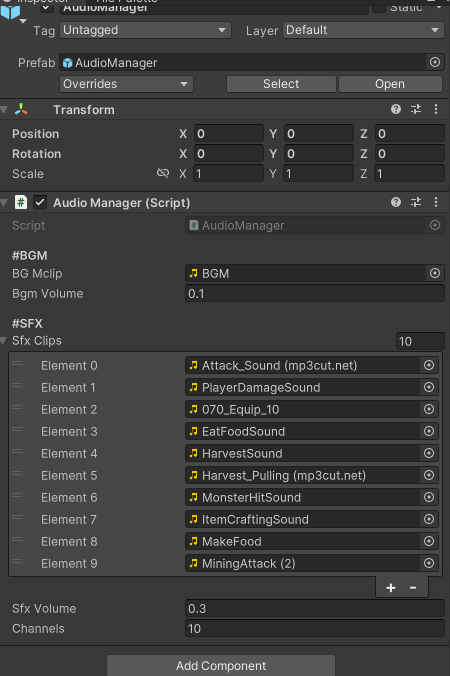Click the Bgm Volume value field

[x=315, y=294]
